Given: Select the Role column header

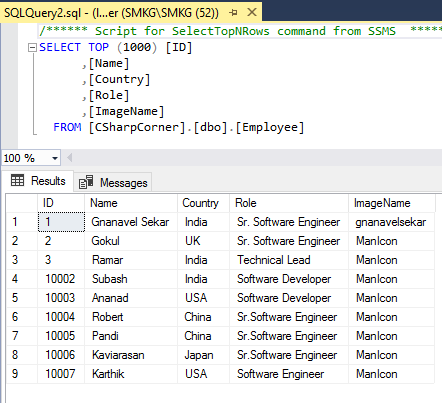Looking at the screenshot, I should pos(289,203).
